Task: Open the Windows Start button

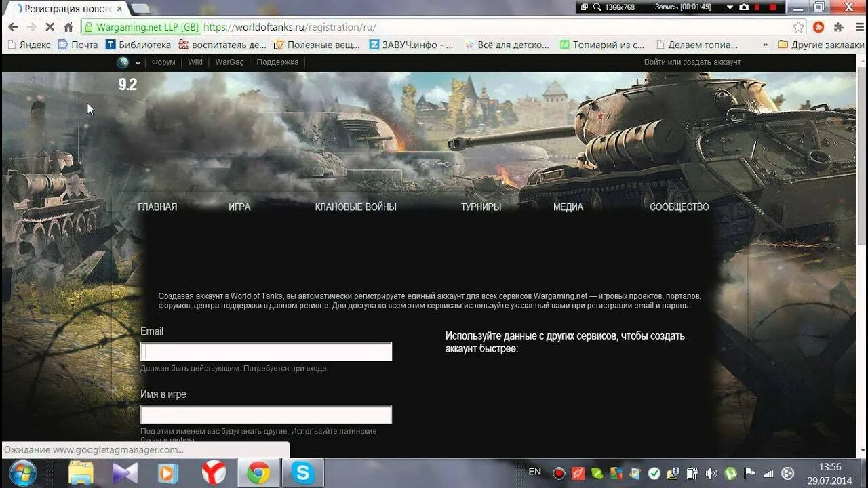Action: [23, 472]
